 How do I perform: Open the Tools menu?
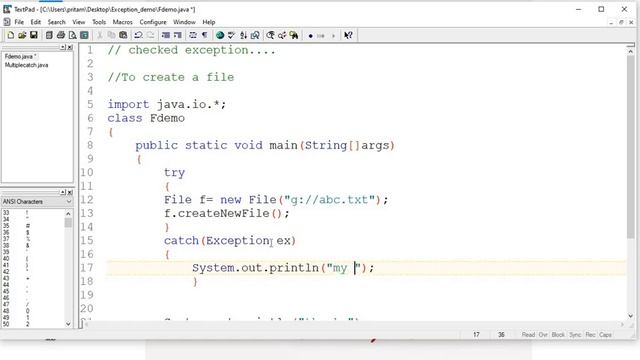[x=99, y=22]
